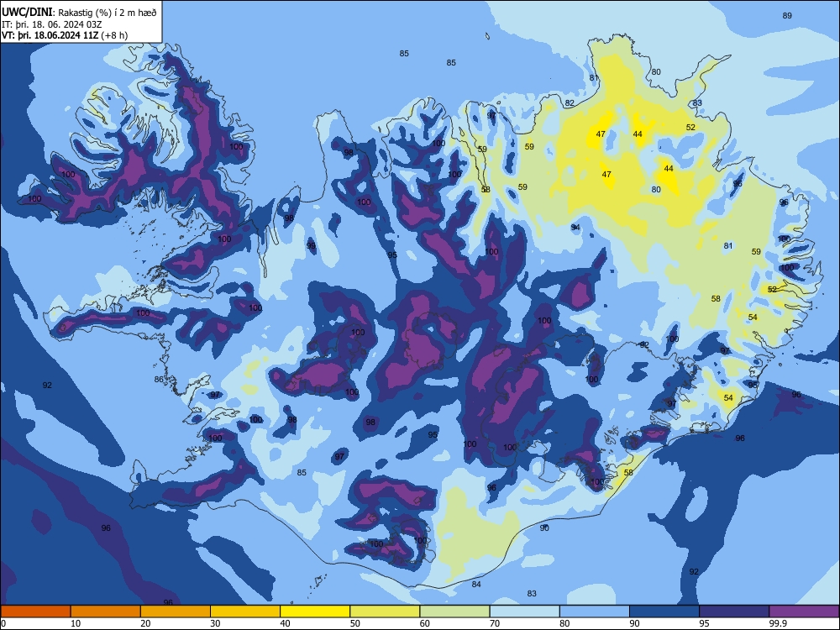
Task: Click the 20–30 light orange legend swatch
Action: click(x=176, y=612)
